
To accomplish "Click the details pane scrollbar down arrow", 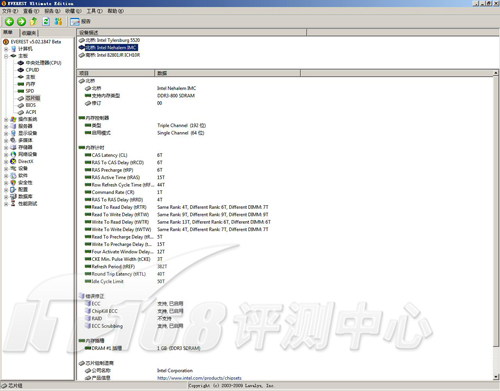I will (x=496, y=377).
